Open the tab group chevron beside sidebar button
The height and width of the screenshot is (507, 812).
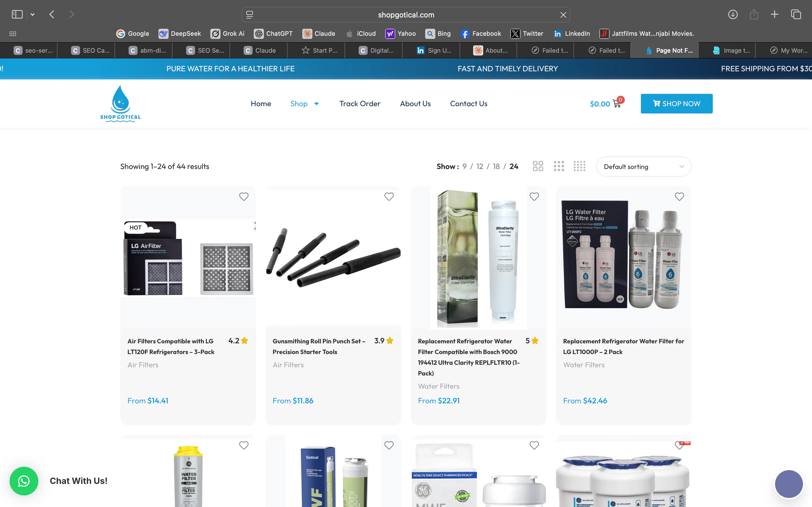(32, 14)
